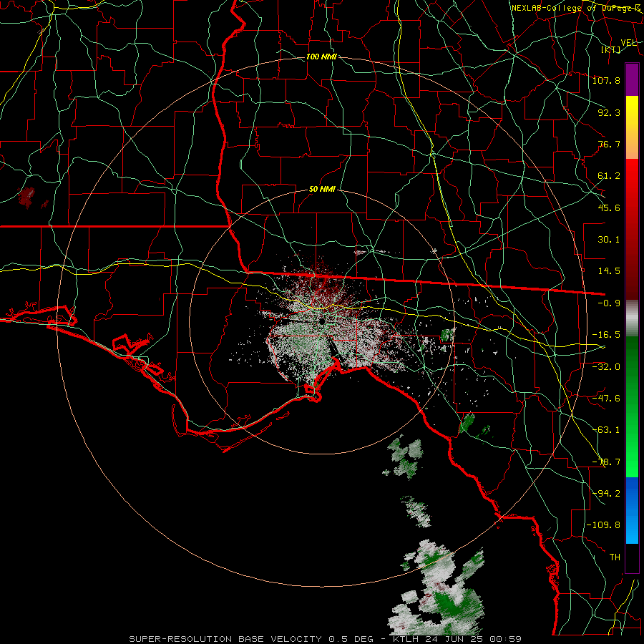Click the 76.7 velocity scale value
Viewport: 644px width, 644px height.
coord(609,144)
